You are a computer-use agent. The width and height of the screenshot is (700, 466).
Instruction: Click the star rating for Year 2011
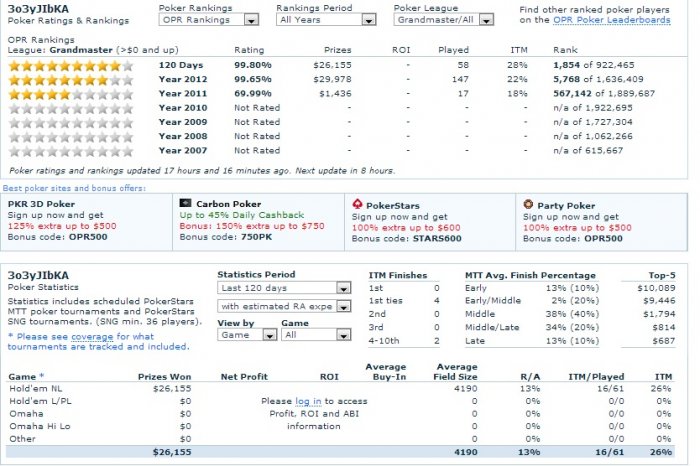click(x=71, y=95)
